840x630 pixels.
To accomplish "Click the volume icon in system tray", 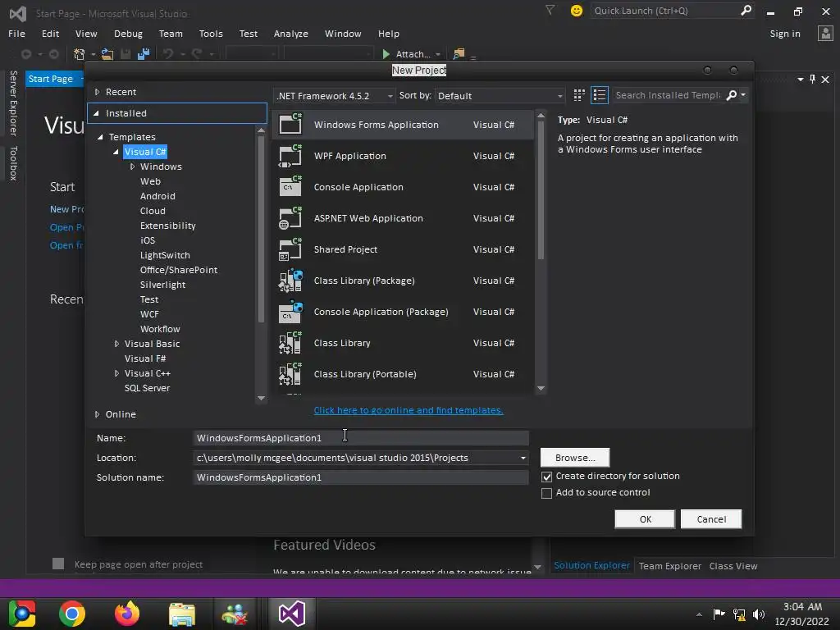I will coord(759,614).
